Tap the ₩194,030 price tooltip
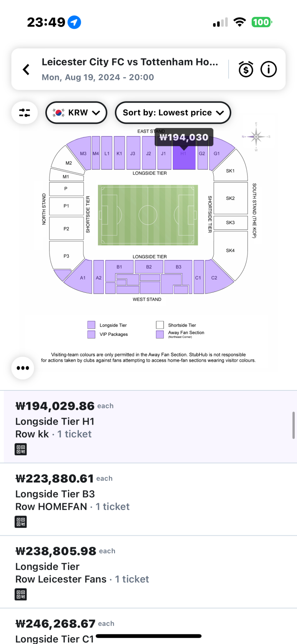Screen dimensions: 297x644 [x=184, y=137]
